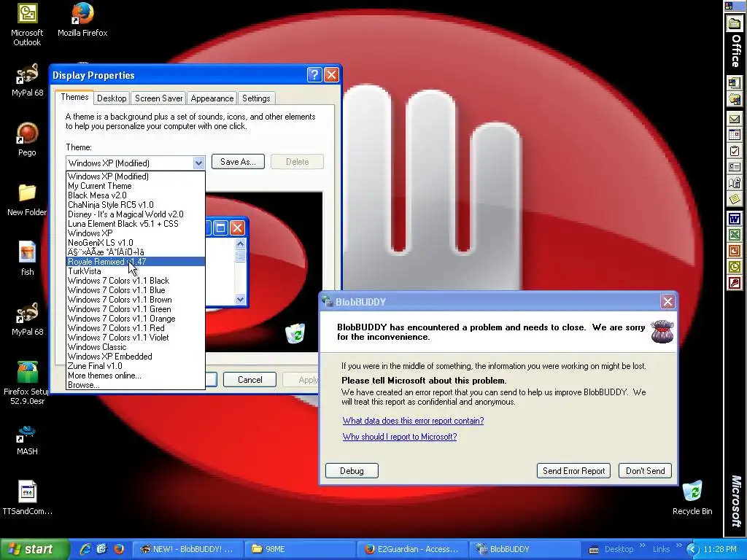Switch to the Desktop tab

pyautogui.click(x=112, y=98)
